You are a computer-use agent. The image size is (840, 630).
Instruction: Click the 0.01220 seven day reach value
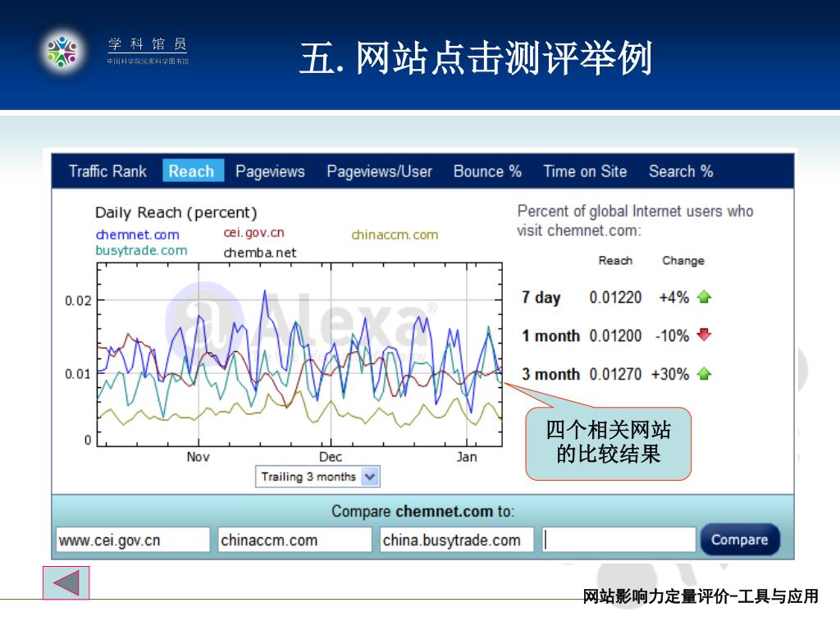pos(615,297)
